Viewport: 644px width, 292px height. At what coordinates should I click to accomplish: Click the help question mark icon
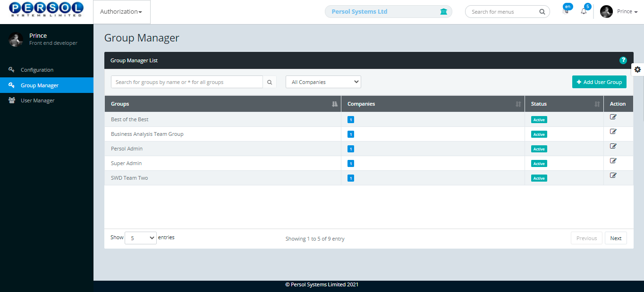coord(623,60)
